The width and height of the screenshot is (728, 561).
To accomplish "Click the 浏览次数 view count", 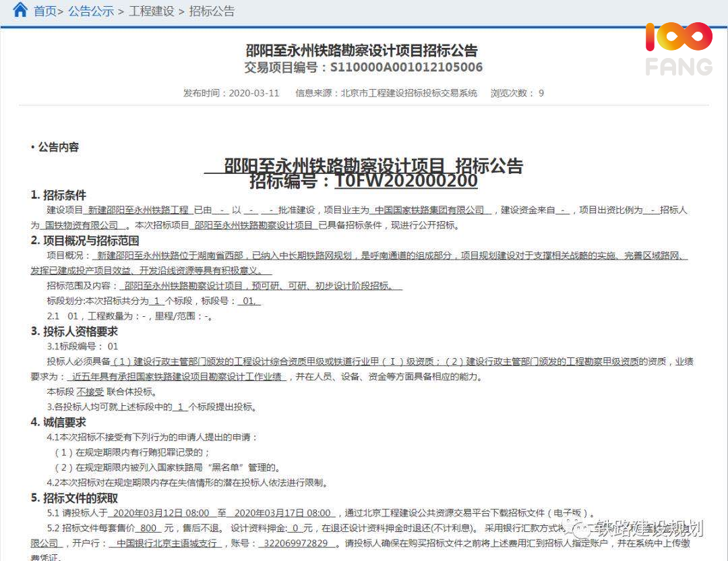I will (517, 93).
